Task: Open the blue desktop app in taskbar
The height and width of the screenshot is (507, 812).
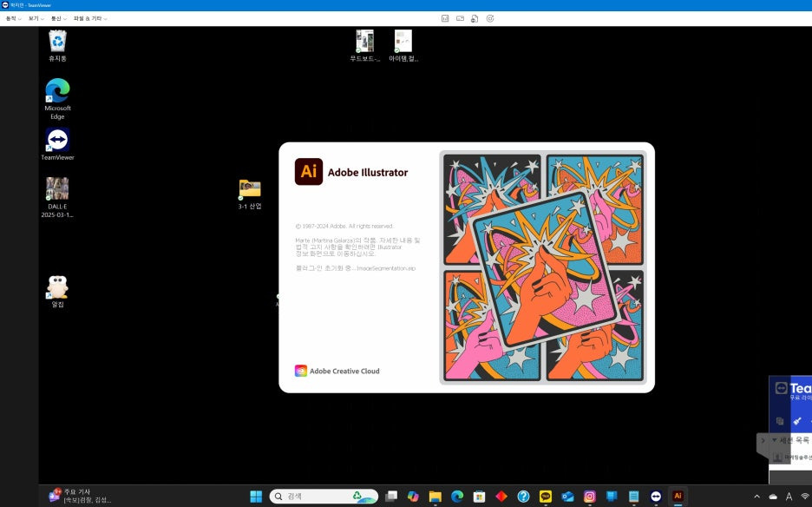Action: tap(612, 496)
